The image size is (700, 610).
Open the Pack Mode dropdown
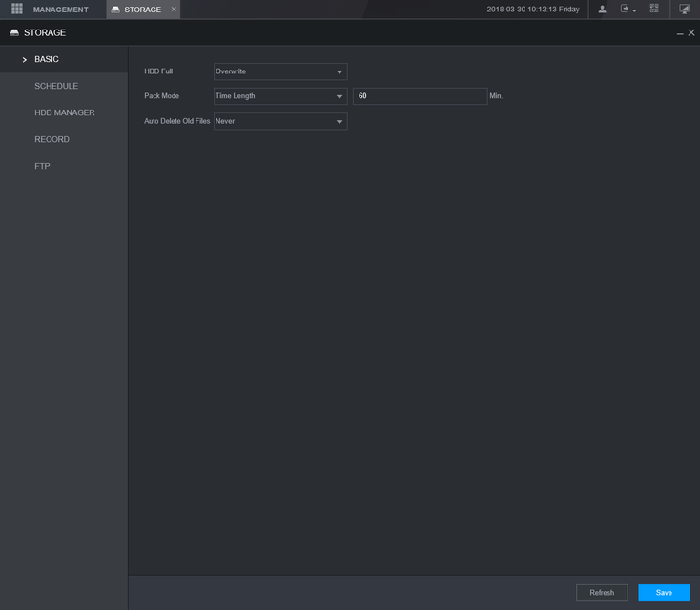(x=280, y=96)
